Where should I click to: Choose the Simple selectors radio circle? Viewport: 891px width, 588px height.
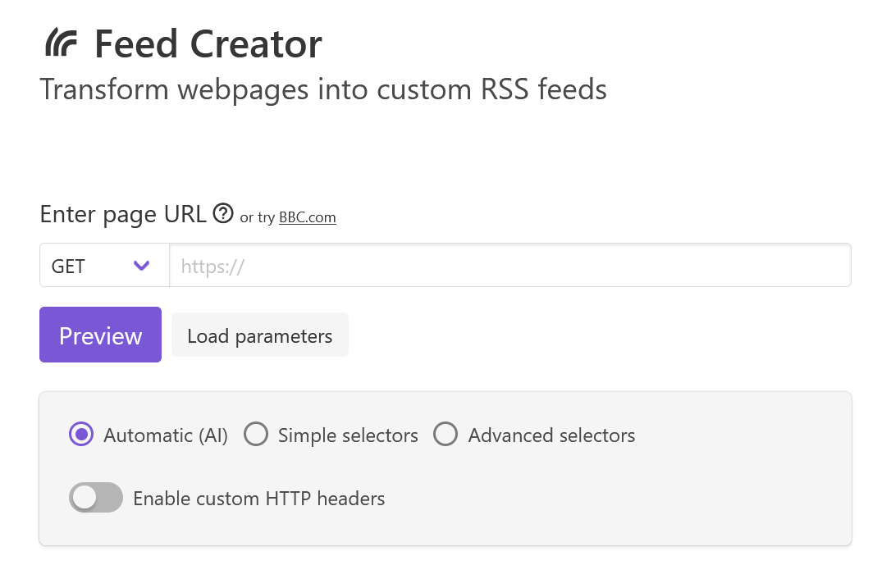[256, 435]
